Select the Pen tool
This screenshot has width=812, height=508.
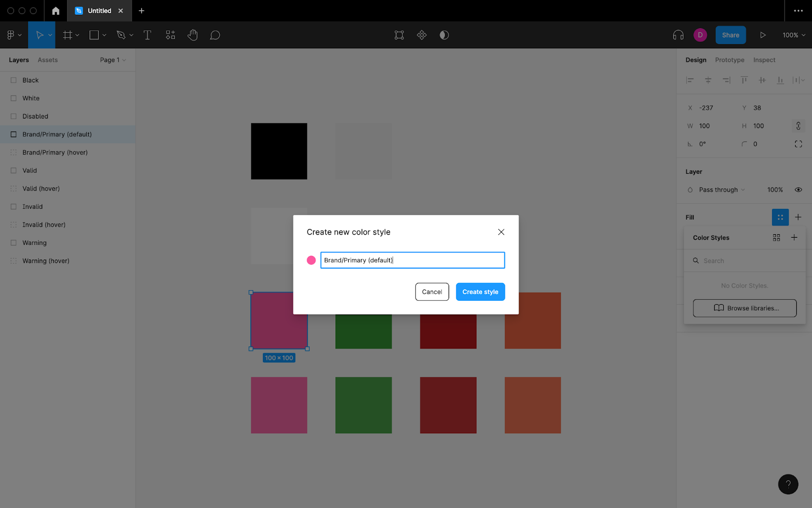point(121,35)
